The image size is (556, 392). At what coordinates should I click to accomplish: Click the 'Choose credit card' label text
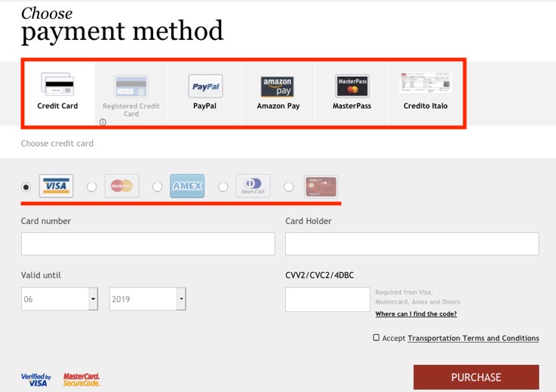point(57,143)
